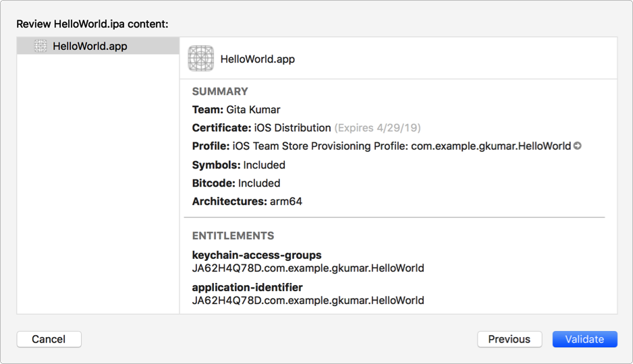The height and width of the screenshot is (364, 633).
Task: Click the Architectures: arm64 row
Action: (x=247, y=202)
